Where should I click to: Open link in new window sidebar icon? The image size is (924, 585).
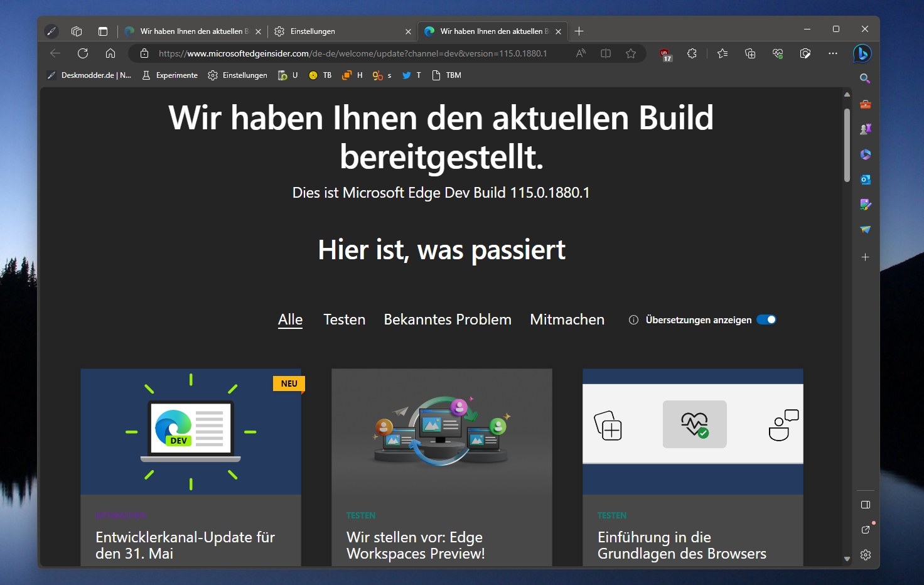point(865,530)
